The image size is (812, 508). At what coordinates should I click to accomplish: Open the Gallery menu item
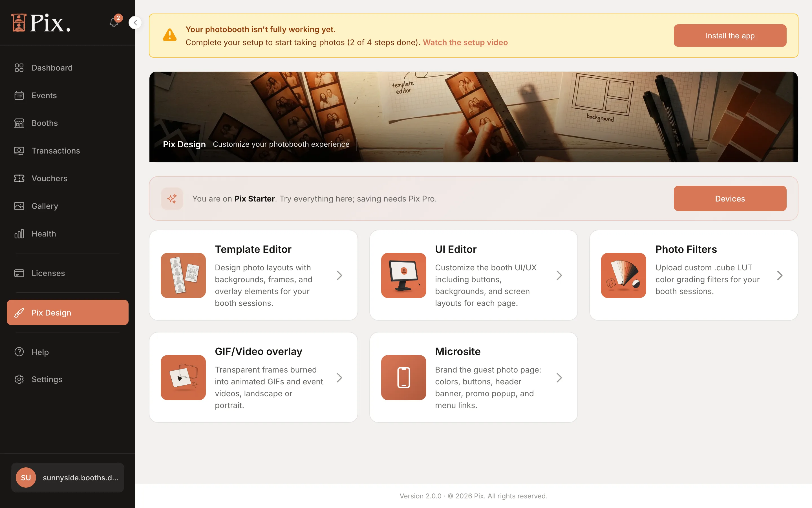pos(67,206)
